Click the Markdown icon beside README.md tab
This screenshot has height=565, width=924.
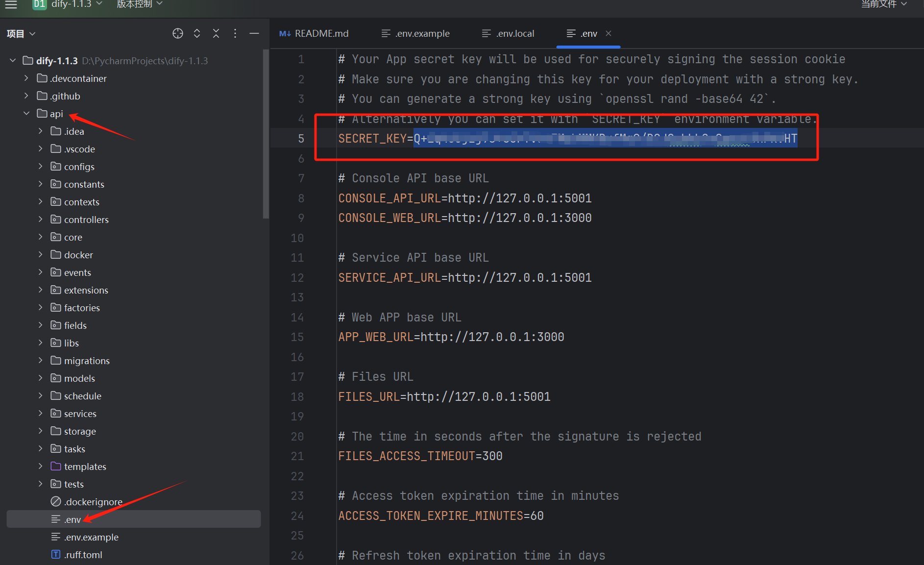click(285, 33)
